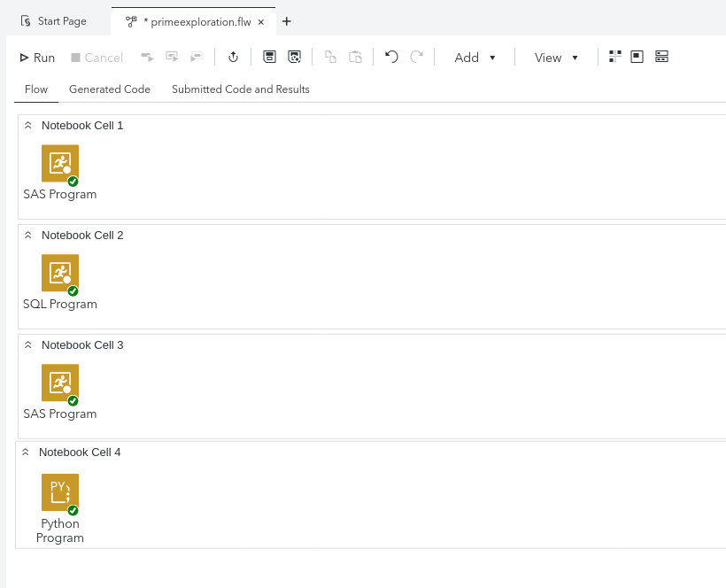Click the Cancel button

(97, 56)
